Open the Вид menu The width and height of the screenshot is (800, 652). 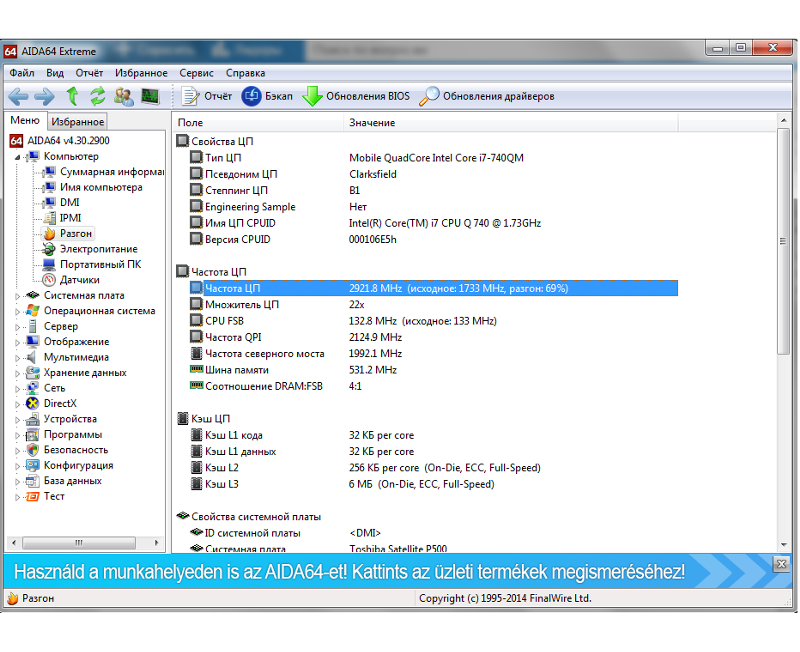[x=55, y=73]
